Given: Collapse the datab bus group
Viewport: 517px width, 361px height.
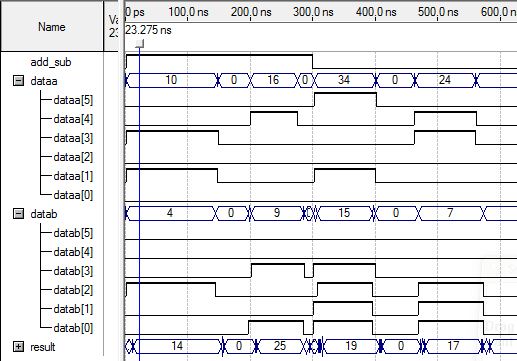Looking at the screenshot, I should pyautogui.click(x=18, y=214).
